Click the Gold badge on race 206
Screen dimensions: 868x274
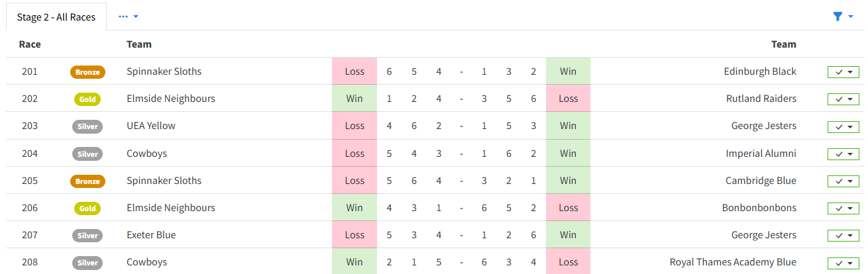(87, 208)
